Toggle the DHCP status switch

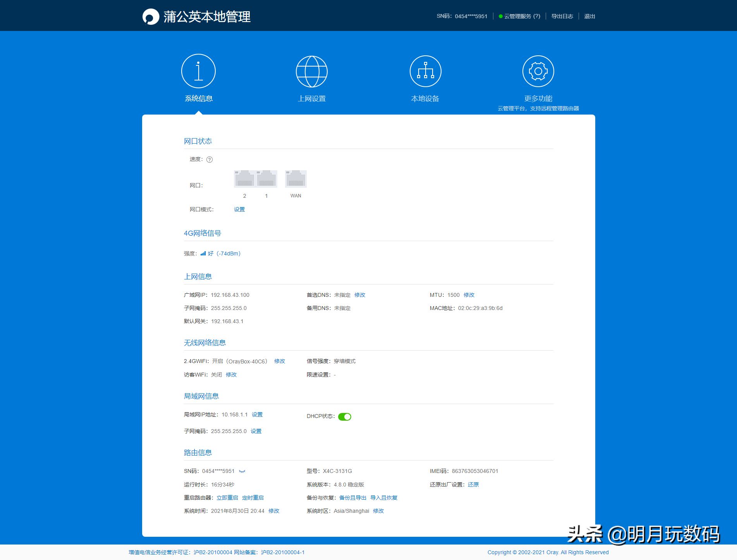(344, 417)
